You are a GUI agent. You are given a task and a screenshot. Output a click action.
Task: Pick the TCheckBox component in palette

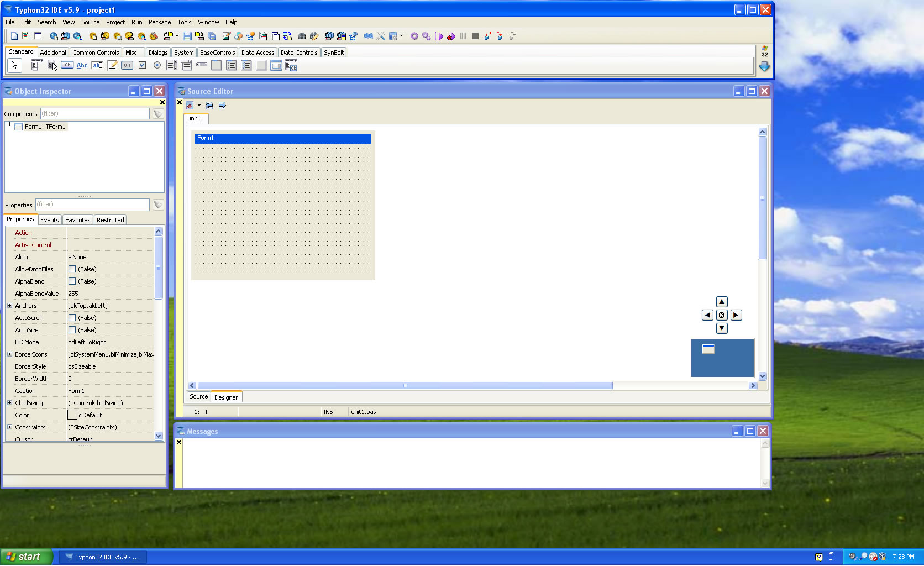pos(142,65)
